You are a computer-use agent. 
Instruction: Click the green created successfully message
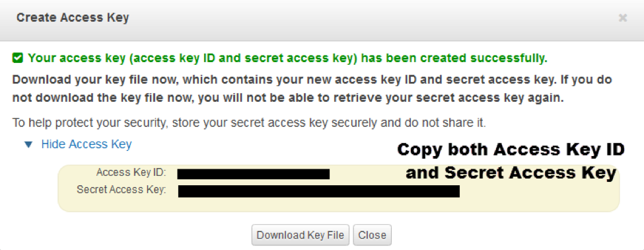tap(287, 58)
